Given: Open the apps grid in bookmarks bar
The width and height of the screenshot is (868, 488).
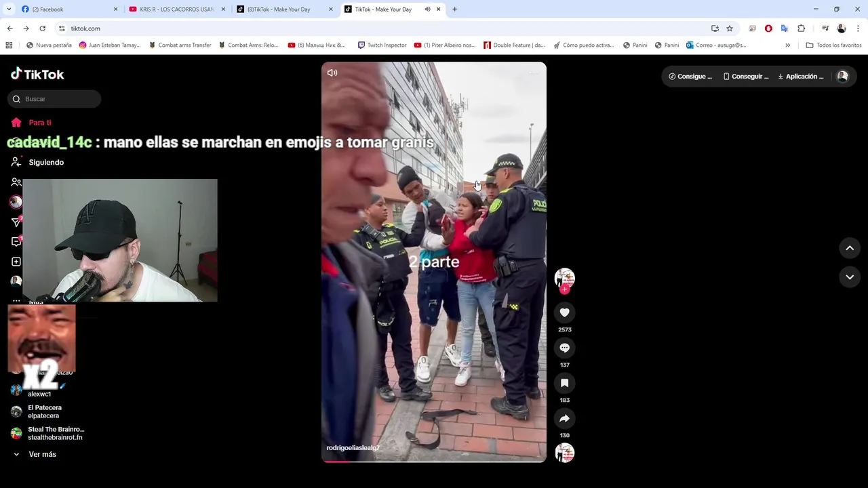Looking at the screenshot, I should point(9,45).
